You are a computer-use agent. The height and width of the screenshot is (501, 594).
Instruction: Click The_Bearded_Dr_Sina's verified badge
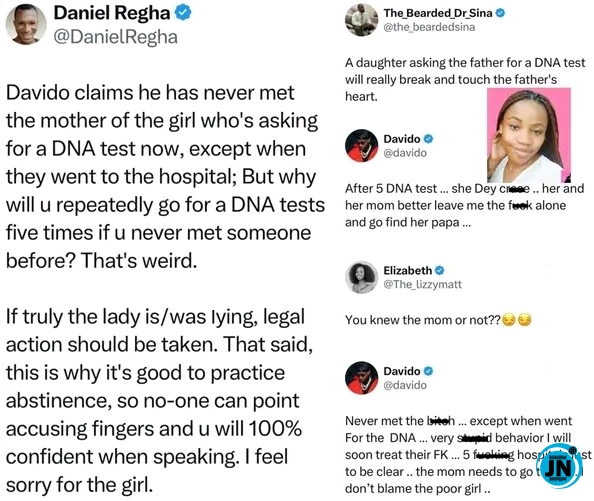pyautogui.click(x=500, y=13)
